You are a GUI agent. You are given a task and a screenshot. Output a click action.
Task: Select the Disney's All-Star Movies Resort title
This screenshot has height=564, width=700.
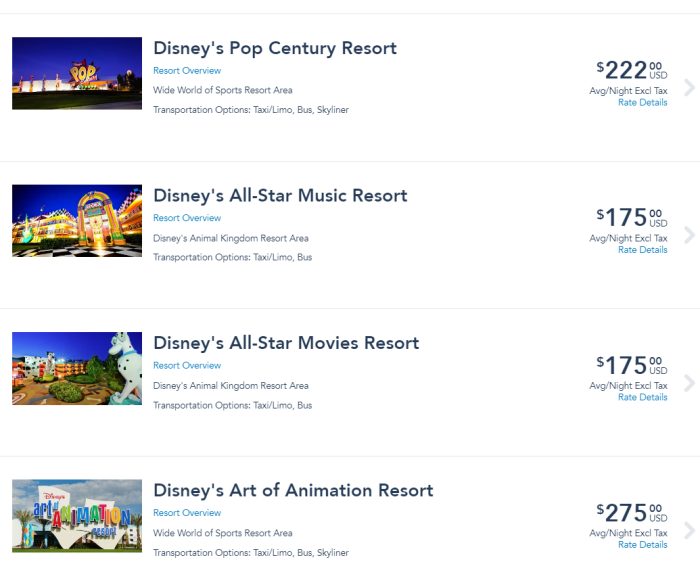286,343
